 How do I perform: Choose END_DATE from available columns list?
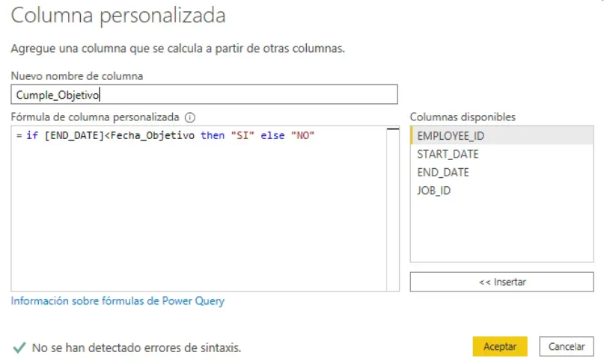point(443,172)
